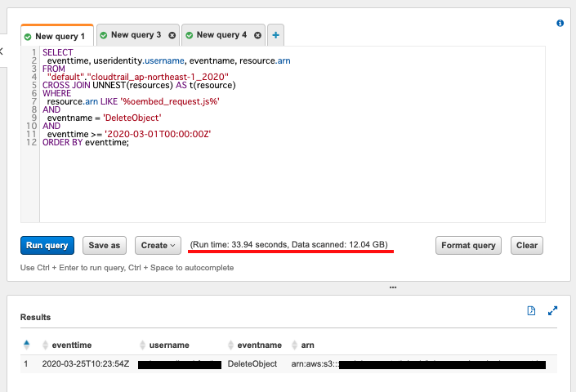Click the SELECT keyword on line 1
576x392 pixels.
58,52
